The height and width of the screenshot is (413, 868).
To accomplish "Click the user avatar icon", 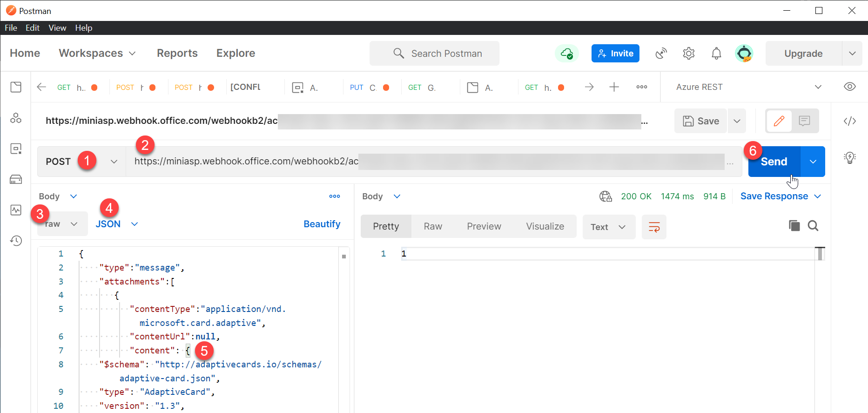I will [x=744, y=54].
